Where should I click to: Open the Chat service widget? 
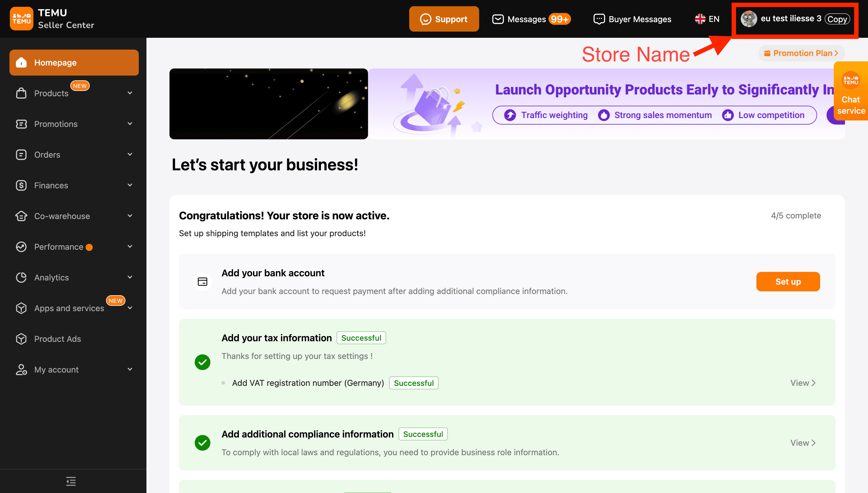coord(850,92)
